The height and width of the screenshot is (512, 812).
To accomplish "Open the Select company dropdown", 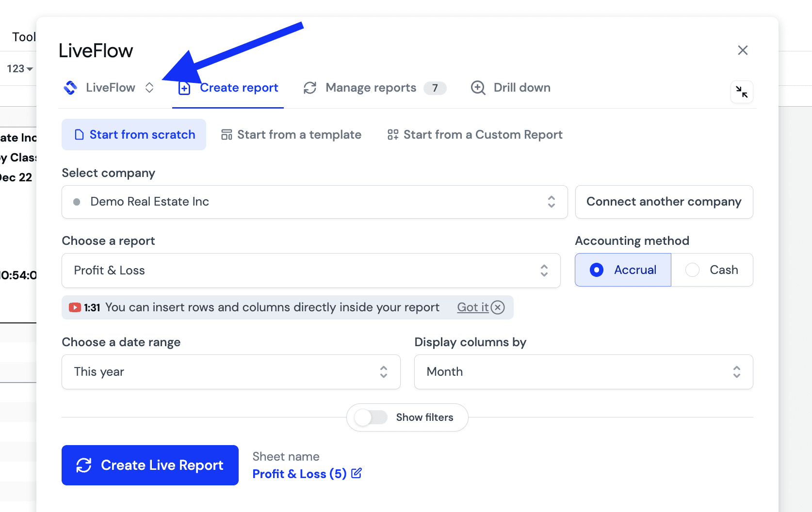I will tap(315, 202).
